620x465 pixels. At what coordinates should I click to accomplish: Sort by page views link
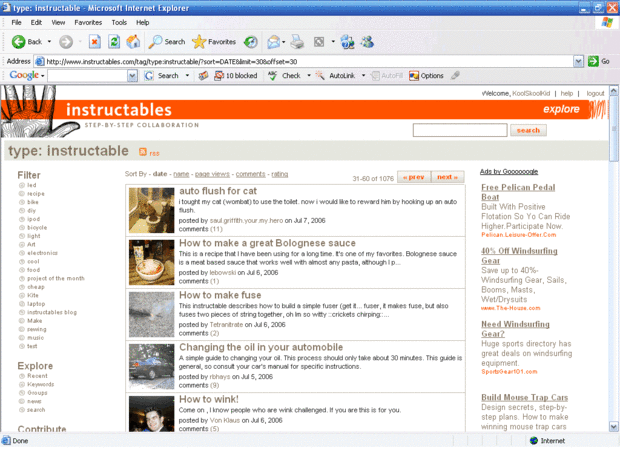[212, 174]
